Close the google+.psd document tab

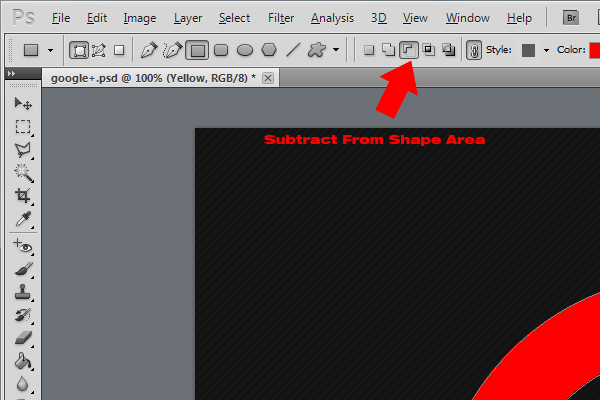coord(268,78)
